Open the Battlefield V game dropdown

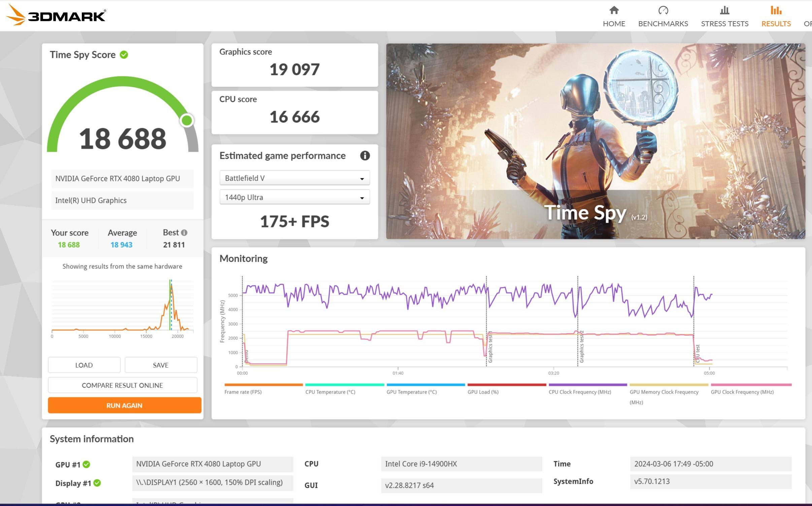[294, 178]
